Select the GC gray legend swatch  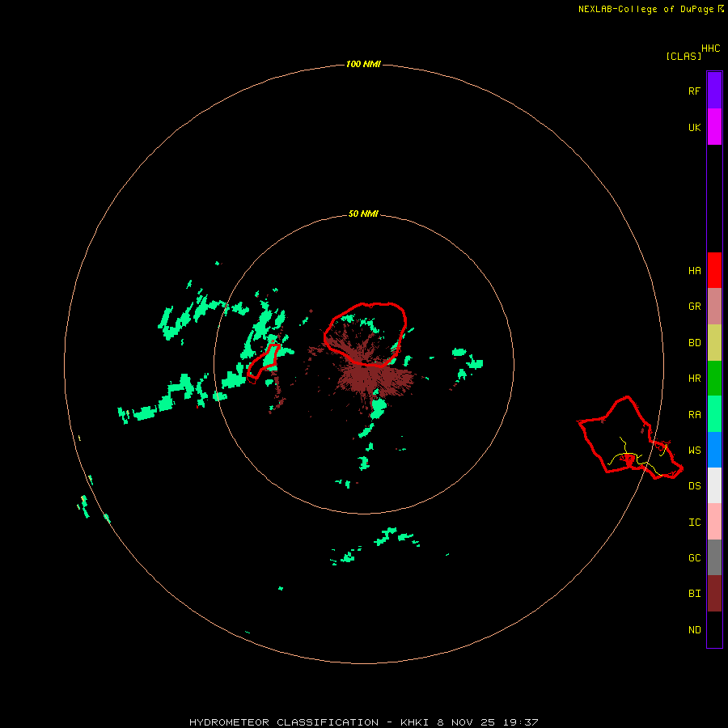tap(714, 557)
